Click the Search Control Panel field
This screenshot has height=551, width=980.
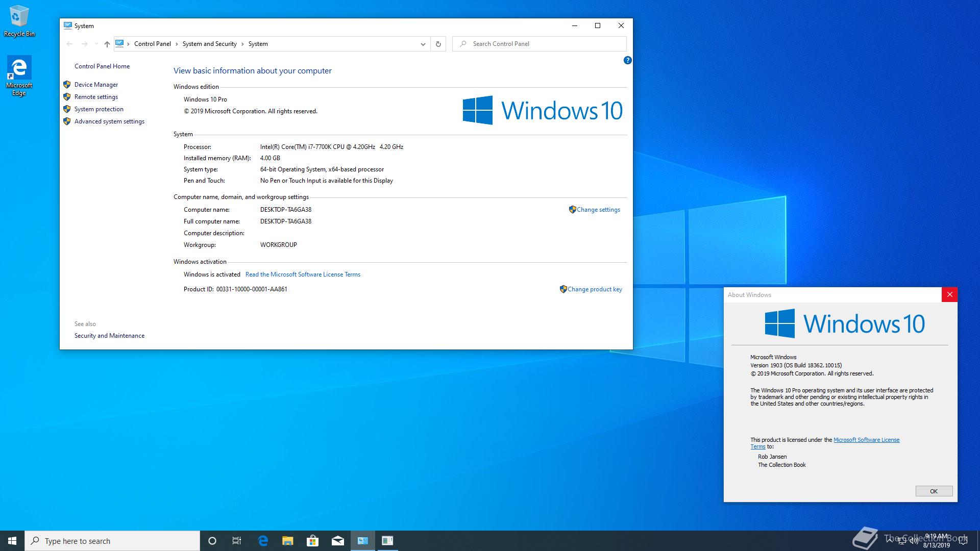(539, 44)
